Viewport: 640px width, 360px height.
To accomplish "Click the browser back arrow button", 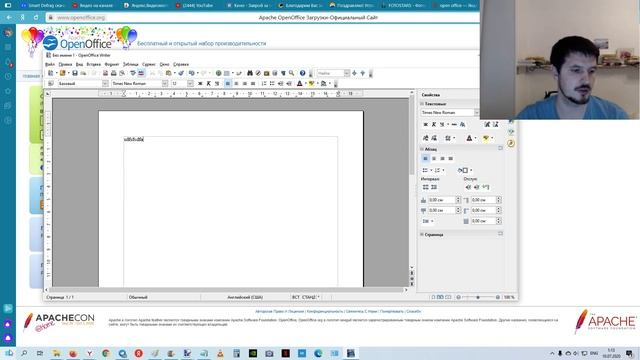I will tap(9, 18).
